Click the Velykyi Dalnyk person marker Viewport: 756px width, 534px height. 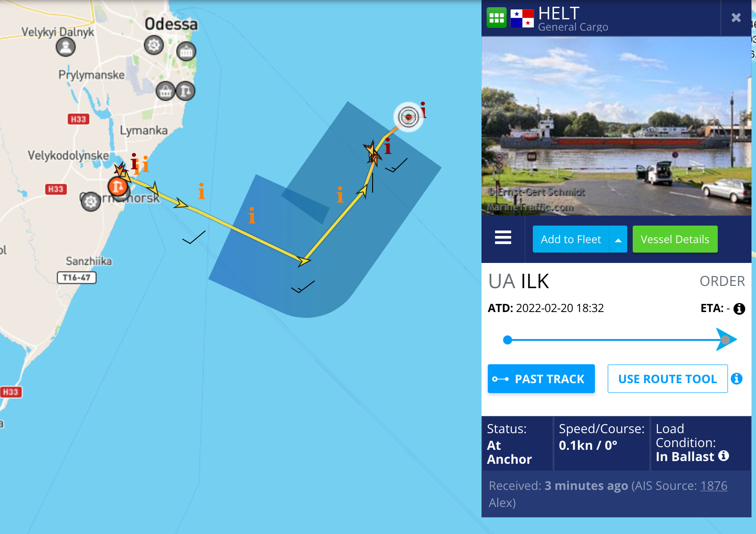coord(66,47)
